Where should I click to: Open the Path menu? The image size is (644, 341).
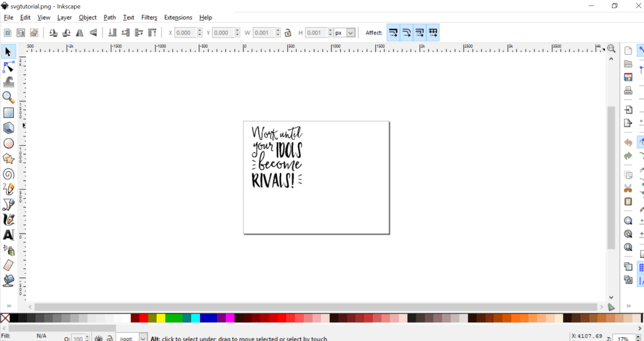(x=109, y=17)
